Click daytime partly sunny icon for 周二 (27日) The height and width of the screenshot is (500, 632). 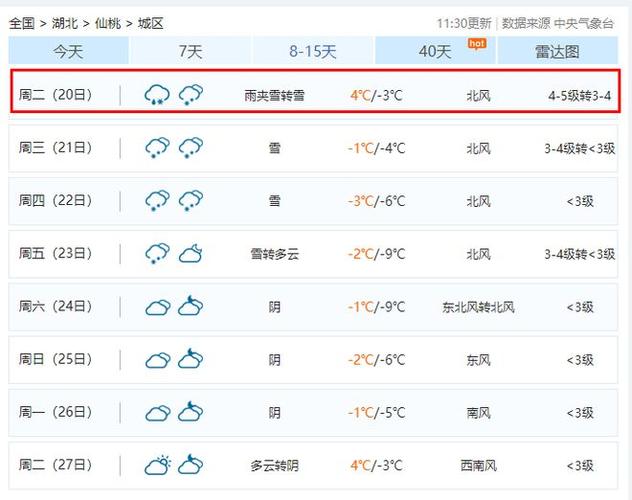coord(158,465)
